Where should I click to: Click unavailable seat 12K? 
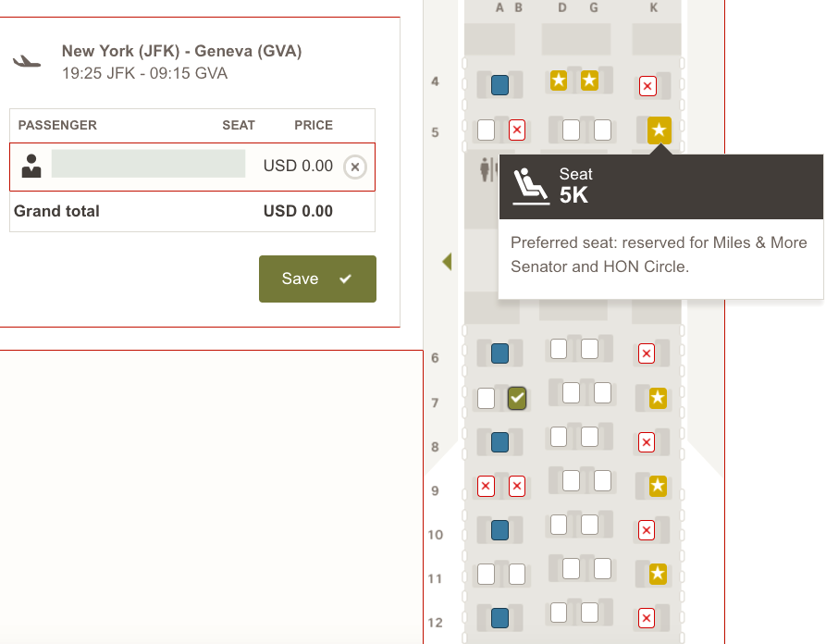click(x=647, y=618)
